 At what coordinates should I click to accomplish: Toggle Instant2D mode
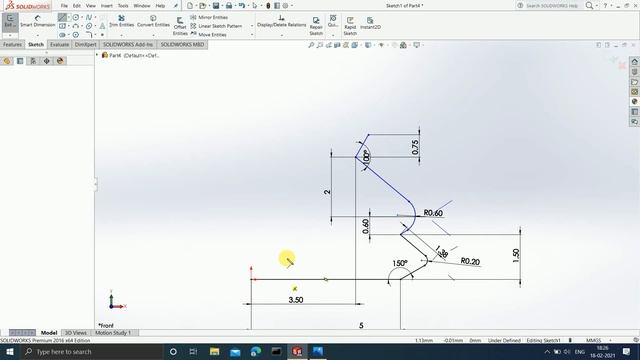(370, 23)
